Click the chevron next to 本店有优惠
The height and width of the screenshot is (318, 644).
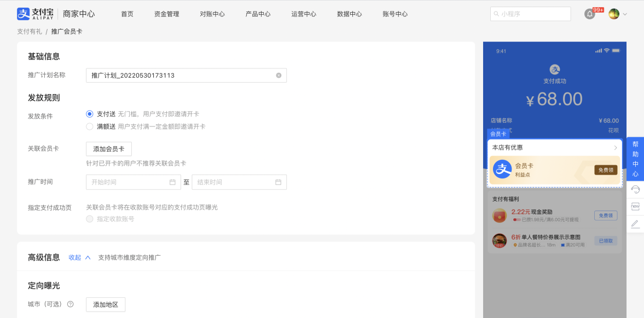[x=615, y=147]
